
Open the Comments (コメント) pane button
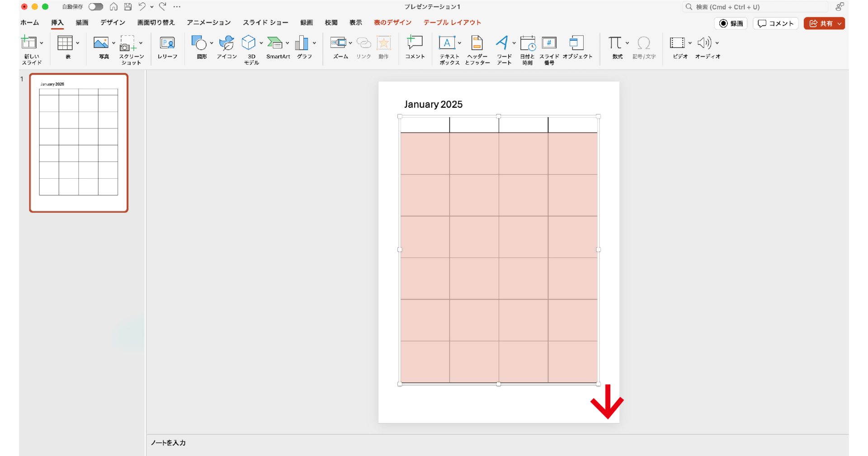tap(775, 24)
